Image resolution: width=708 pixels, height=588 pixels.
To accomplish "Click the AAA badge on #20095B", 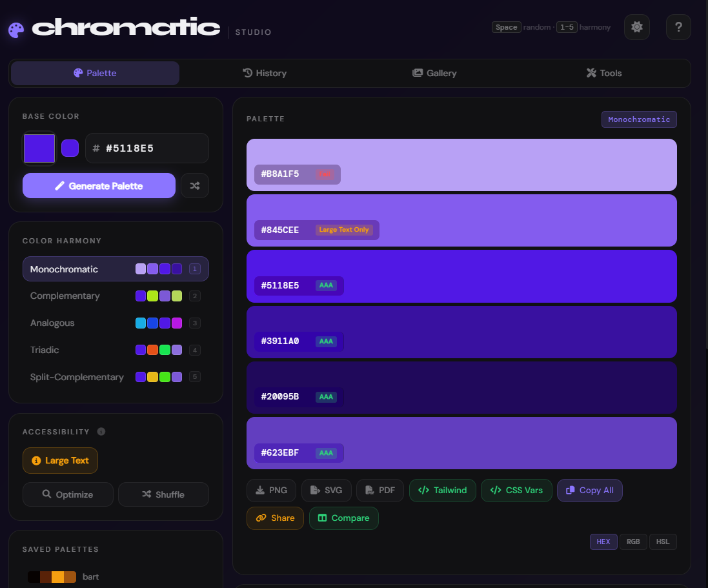I will coord(326,397).
